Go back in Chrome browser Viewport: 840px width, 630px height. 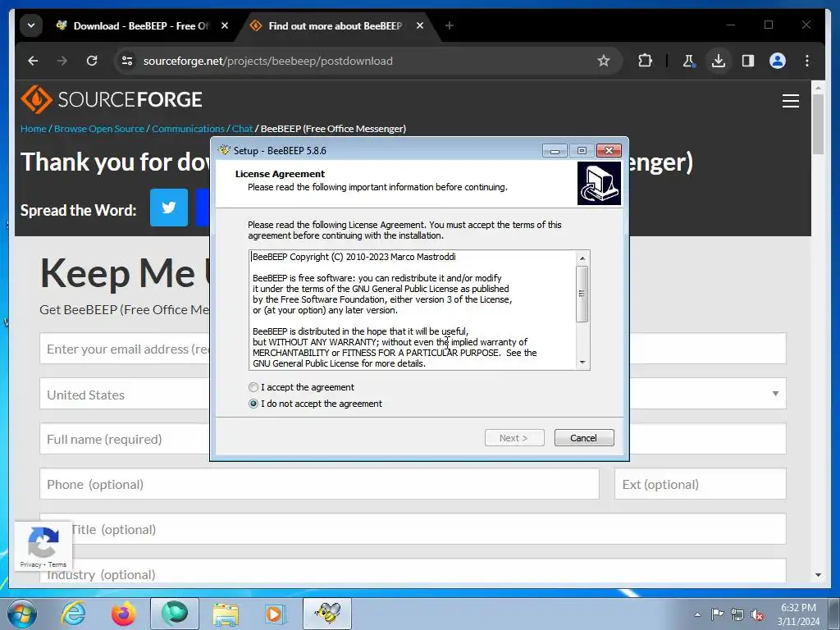33,61
